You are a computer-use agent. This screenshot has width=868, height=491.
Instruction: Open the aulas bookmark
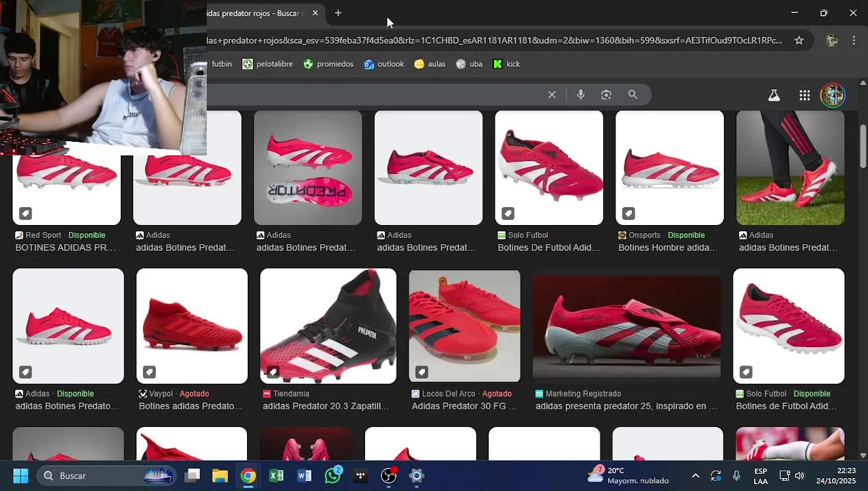point(430,64)
